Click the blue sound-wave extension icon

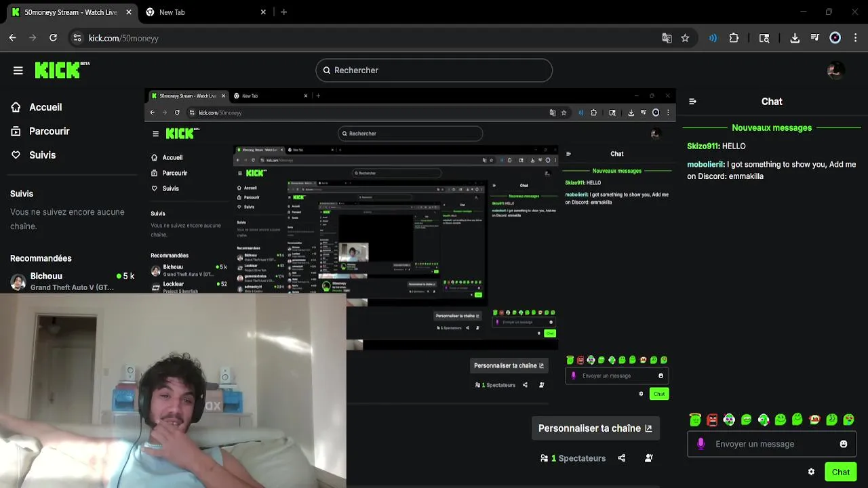tap(713, 38)
